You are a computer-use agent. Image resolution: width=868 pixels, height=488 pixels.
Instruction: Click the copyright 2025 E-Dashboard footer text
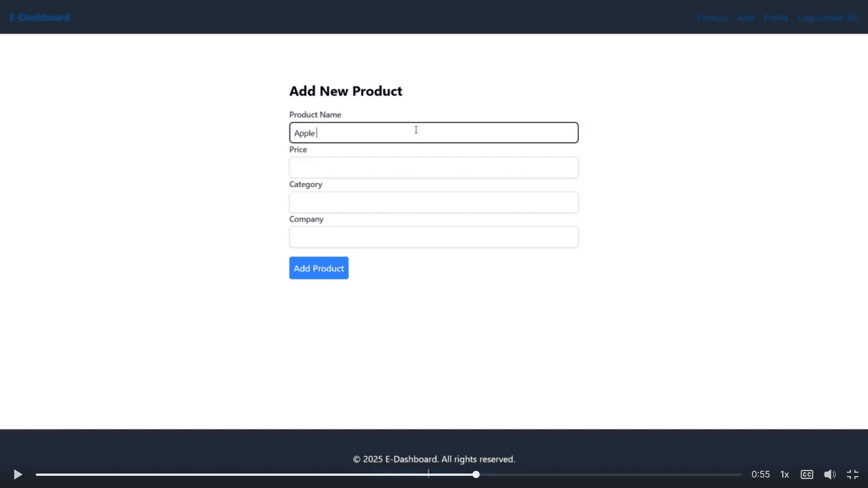click(x=434, y=459)
